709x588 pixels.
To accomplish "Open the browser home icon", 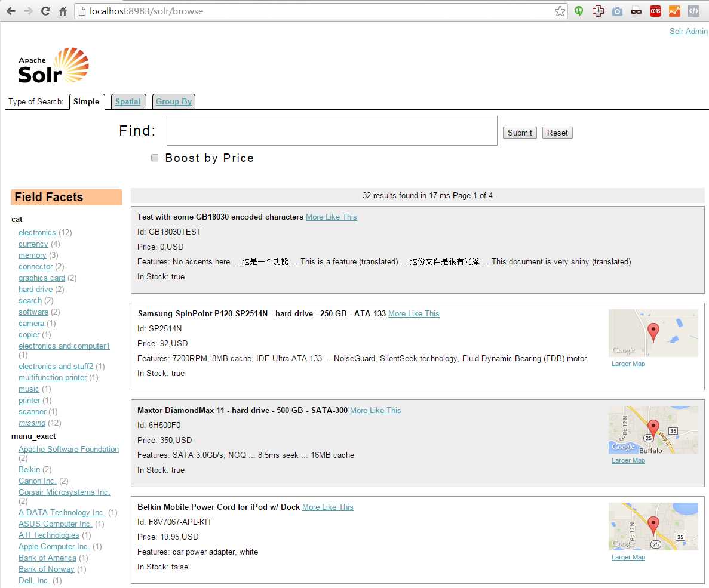I will [63, 11].
